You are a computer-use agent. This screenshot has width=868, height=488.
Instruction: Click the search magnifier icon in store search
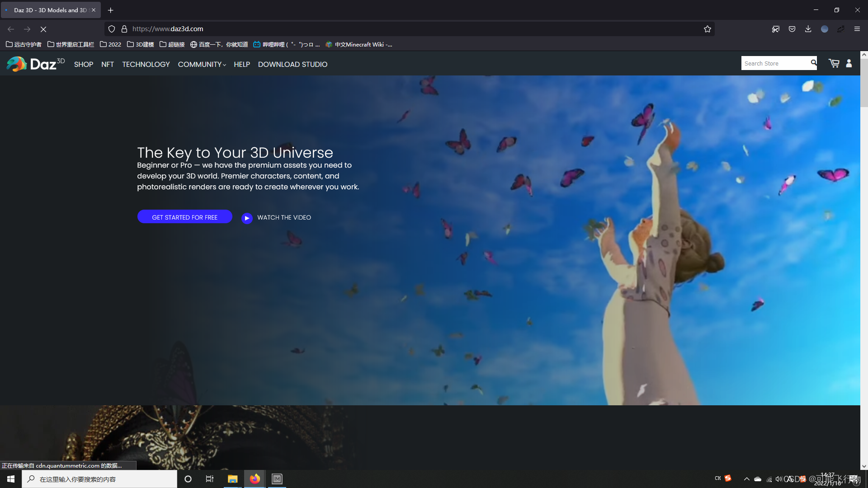(813, 63)
